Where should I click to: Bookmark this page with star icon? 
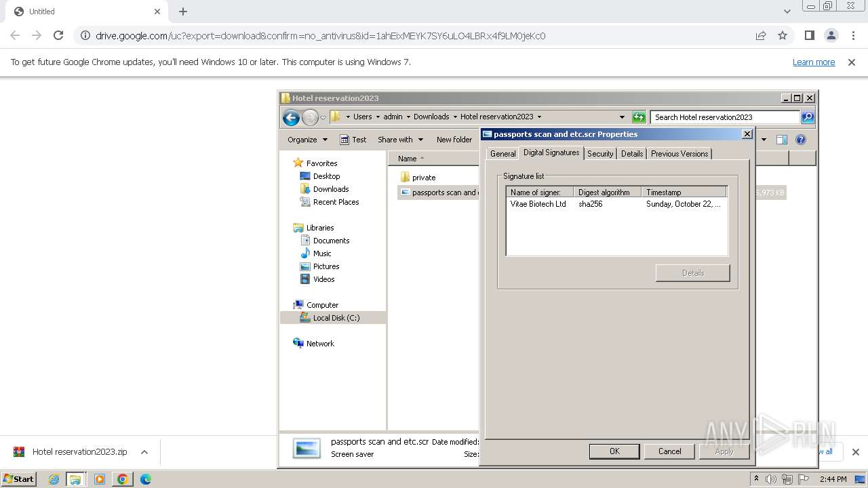pos(783,35)
